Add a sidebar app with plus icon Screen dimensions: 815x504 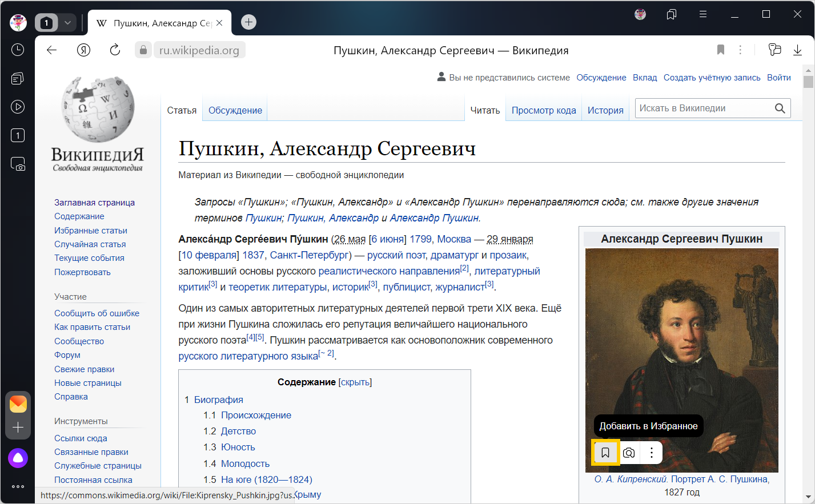(x=18, y=428)
